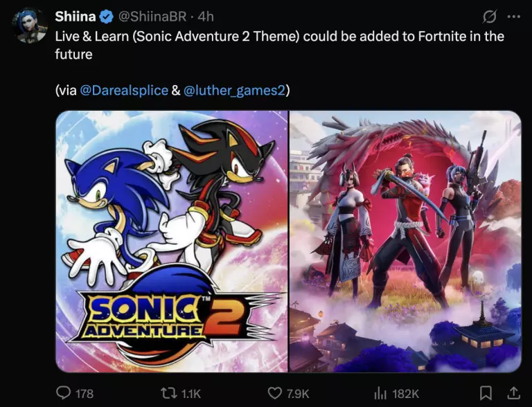Click the share upload arrow icon
The width and height of the screenshot is (532, 407).
click(513, 393)
